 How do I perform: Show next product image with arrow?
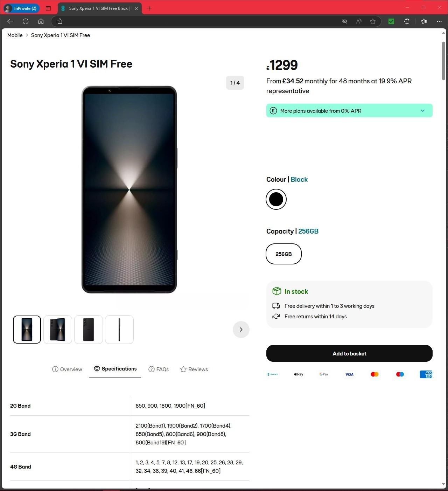[x=241, y=330]
